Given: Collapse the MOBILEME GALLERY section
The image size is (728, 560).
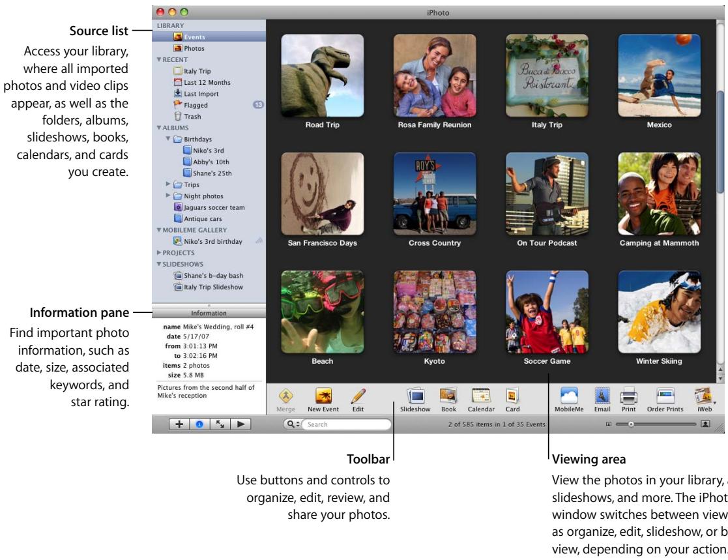Looking at the screenshot, I should point(159,230).
